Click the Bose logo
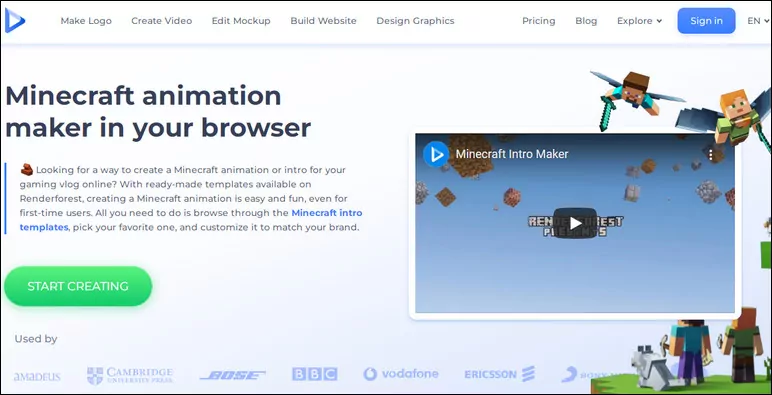772x395 pixels. [x=232, y=375]
